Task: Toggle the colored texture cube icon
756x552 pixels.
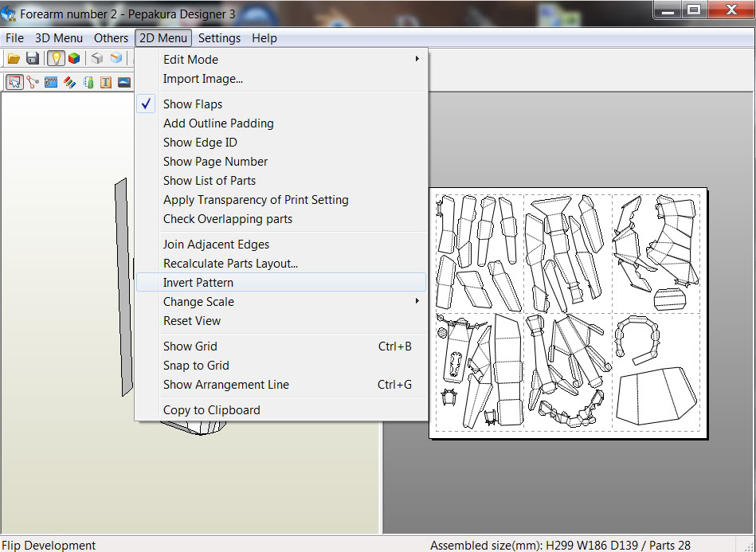Action: click(74, 58)
